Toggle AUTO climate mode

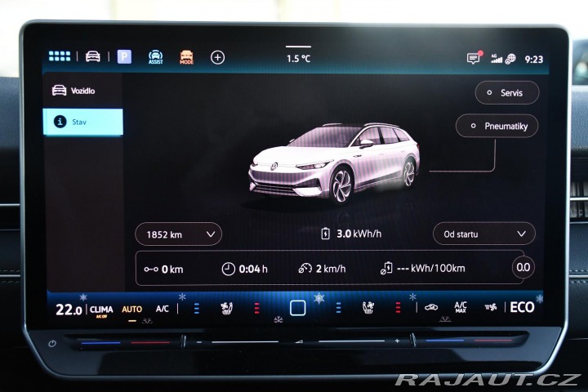pyautogui.click(x=131, y=310)
